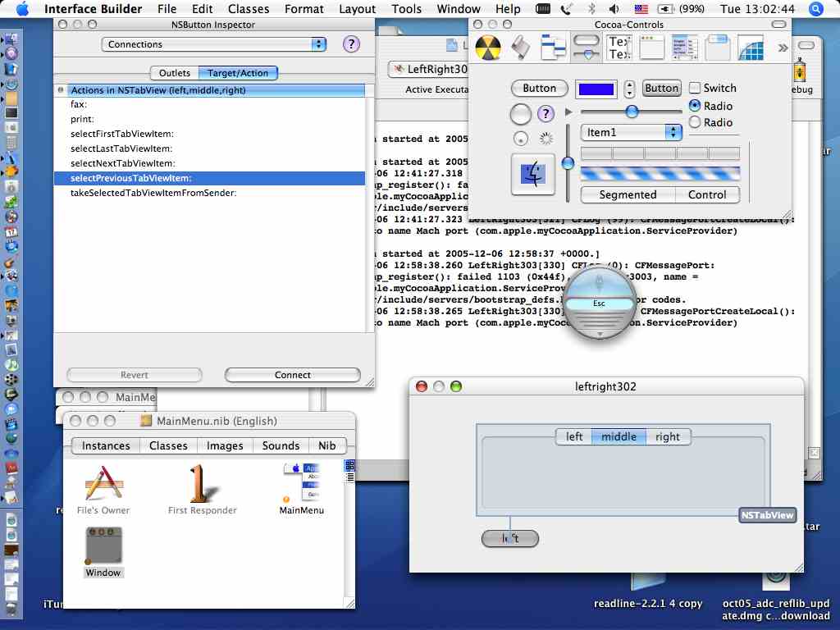Select the 'right' tab in leftright302 window
The width and height of the screenshot is (840, 630).
point(668,436)
